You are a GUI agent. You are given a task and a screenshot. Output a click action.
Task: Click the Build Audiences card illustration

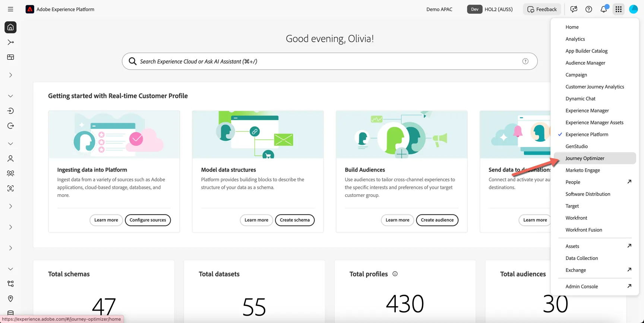point(401,135)
